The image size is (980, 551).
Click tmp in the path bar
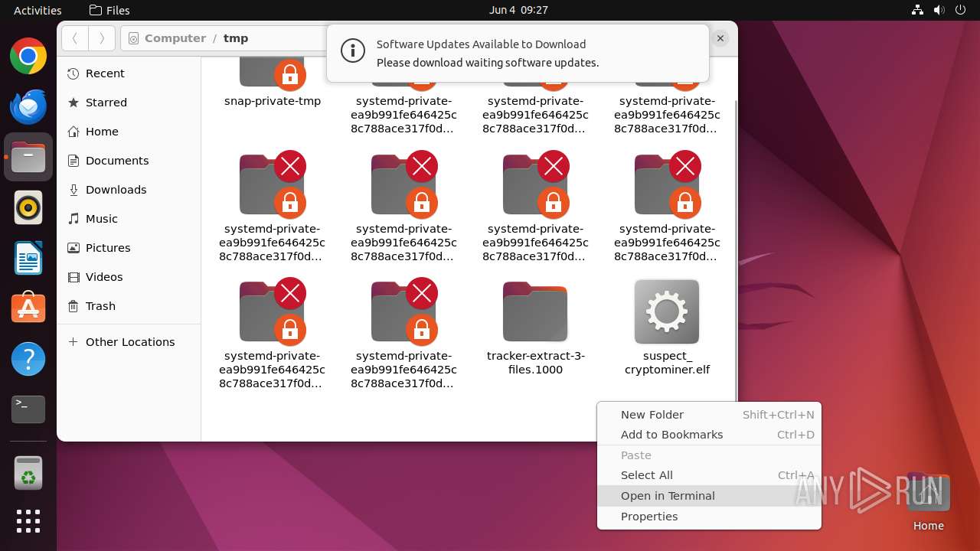(236, 38)
